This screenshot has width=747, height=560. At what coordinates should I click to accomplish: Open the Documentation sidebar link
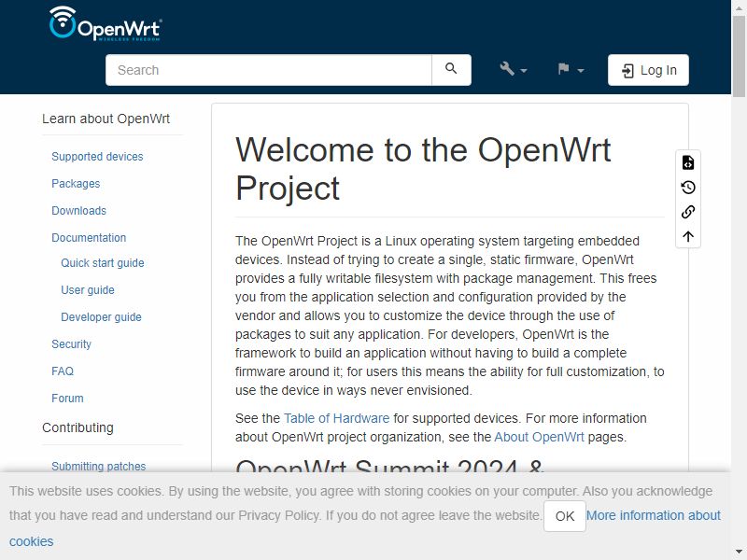click(89, 238)
